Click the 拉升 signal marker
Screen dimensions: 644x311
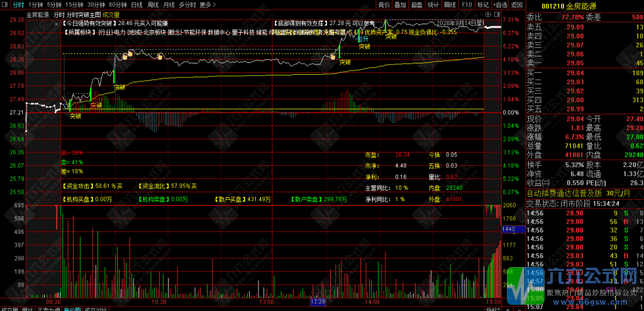(363, 39)
